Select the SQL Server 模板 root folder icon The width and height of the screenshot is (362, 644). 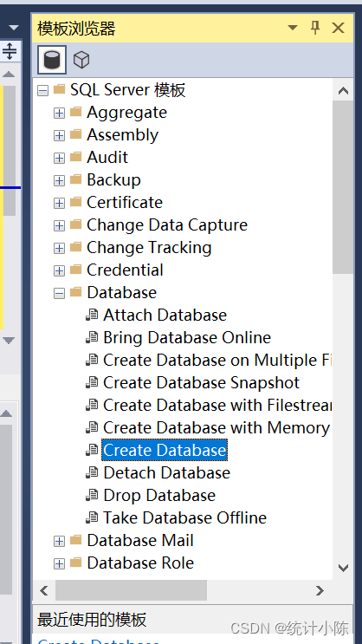59,89
